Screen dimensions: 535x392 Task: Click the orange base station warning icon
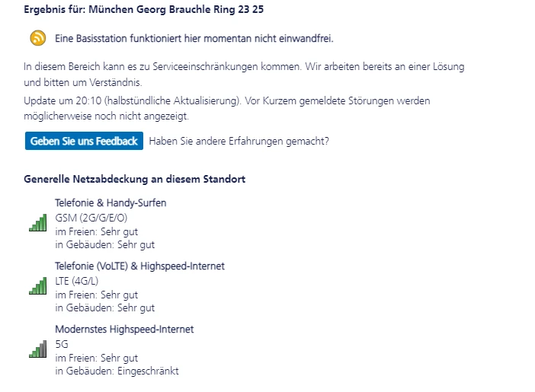[37, 38]
